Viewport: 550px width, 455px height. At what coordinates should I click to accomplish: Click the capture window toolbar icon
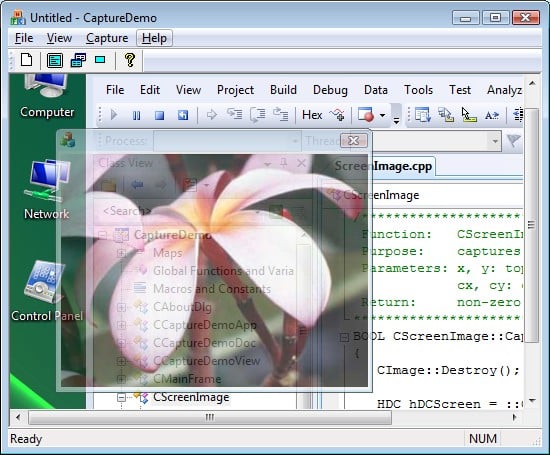[x=78, y=60]
